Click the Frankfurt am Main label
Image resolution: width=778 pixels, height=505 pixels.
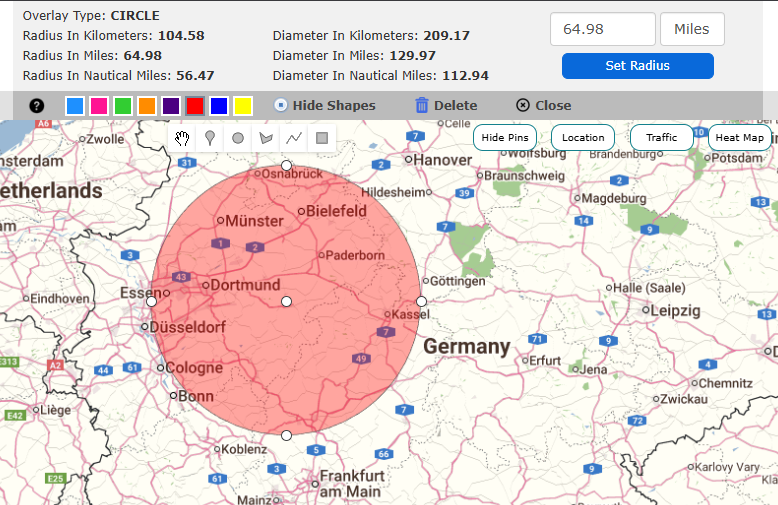pos(351,484)
